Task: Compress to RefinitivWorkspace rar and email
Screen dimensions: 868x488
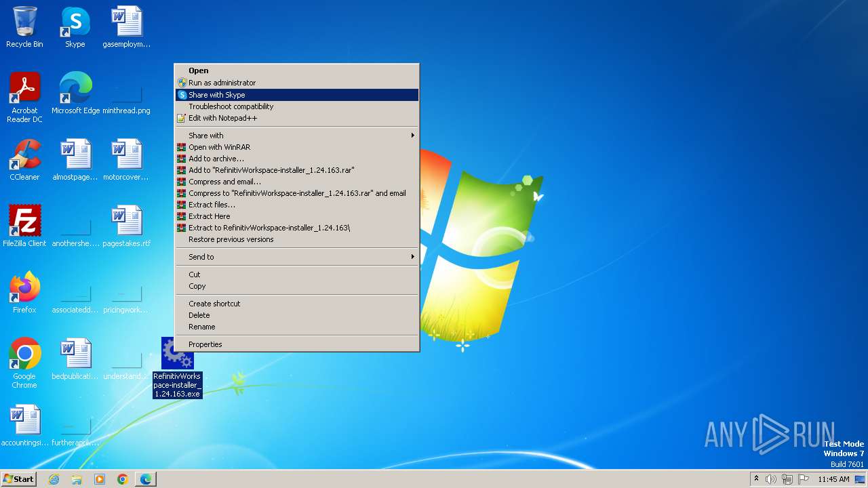Action: (297, 193)
